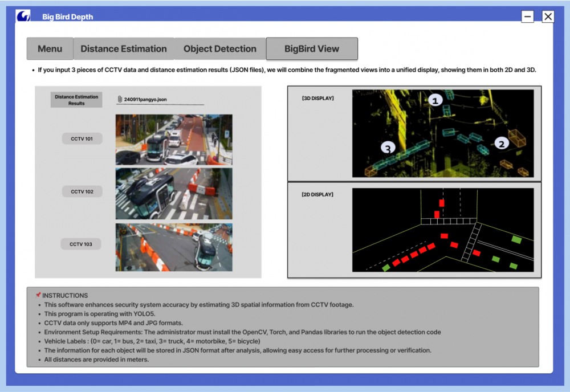Open the CCTV 103 footage thumbnail
Viewport: 570px width, 392px height.
174,247
